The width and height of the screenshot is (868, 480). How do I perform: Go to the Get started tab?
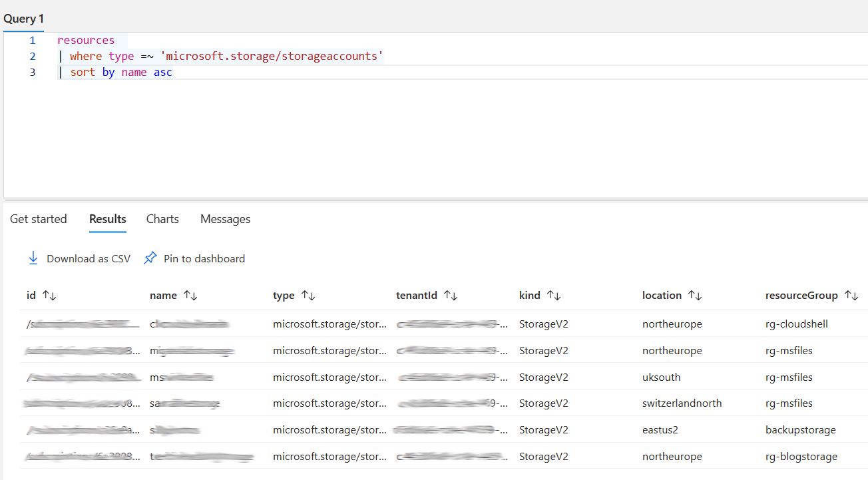click(38, 218)
